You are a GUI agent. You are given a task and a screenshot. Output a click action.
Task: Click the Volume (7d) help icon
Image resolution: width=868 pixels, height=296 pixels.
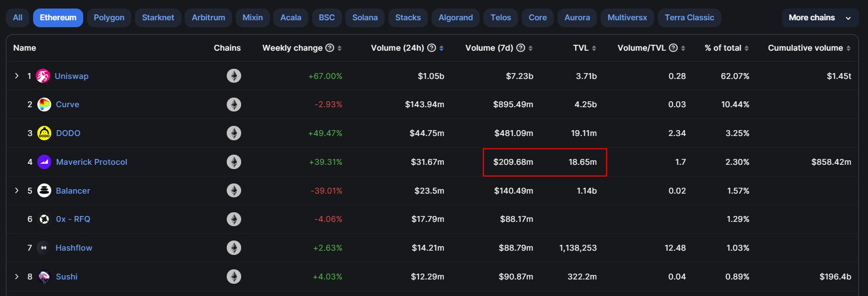coord(521,48)
